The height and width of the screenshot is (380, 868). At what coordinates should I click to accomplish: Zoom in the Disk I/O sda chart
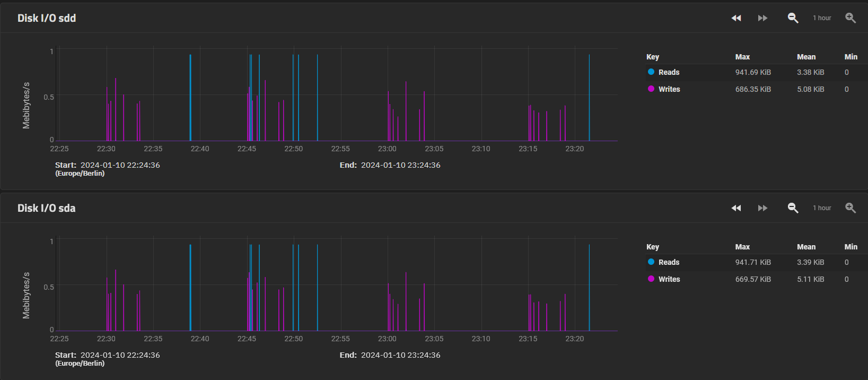pyautogui.click(x=851, y=208)
